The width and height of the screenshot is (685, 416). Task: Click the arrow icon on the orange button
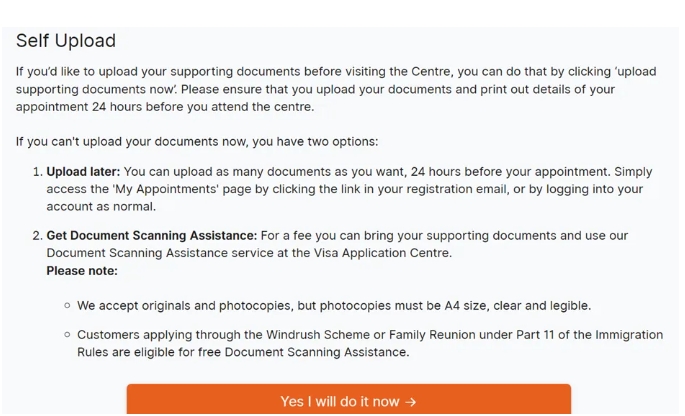411,401
